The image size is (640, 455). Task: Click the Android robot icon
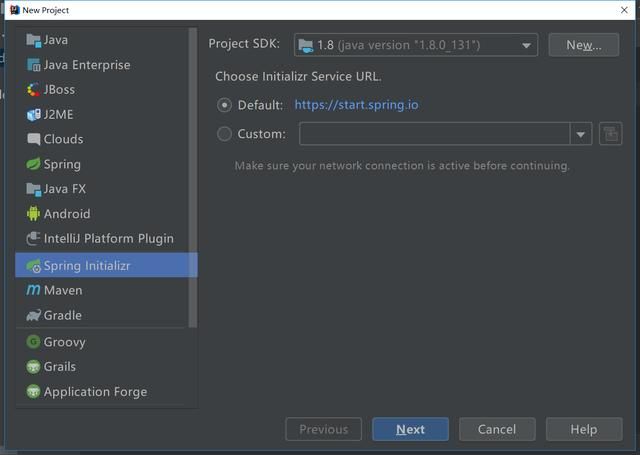[33, 213]
